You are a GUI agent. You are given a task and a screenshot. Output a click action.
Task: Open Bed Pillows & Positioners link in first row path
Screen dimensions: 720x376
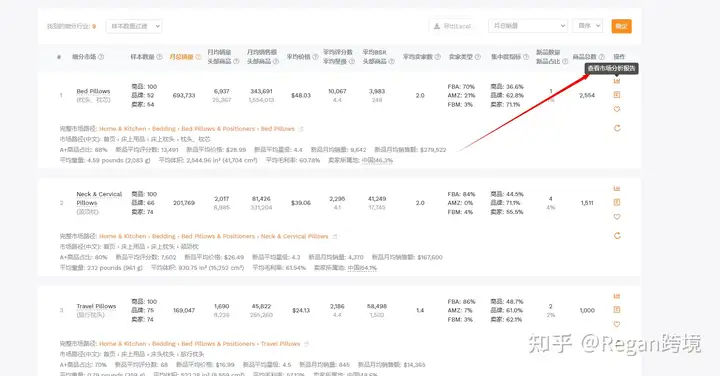click(x=218, y=129)
